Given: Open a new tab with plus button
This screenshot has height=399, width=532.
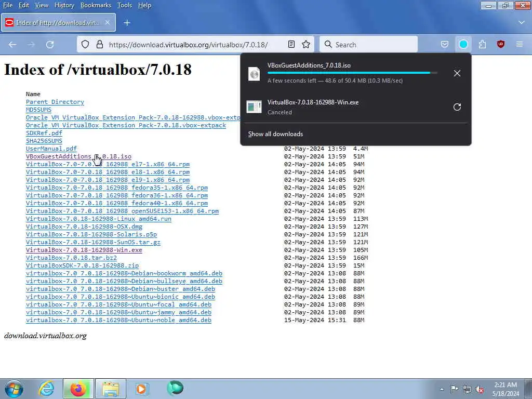Looking at the screenshot, I should click(127, 23).
